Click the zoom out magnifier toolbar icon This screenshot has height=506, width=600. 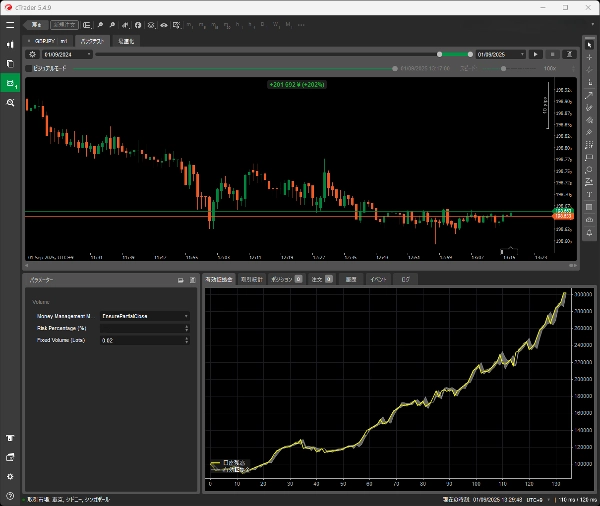pyautogui.click(x=112, y=25)
